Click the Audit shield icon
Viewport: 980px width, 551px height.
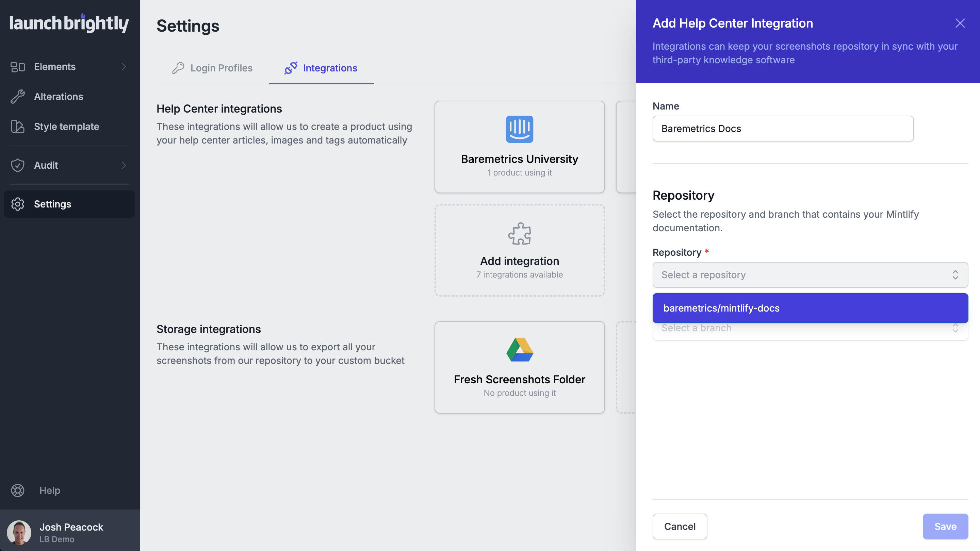[17, 165]
